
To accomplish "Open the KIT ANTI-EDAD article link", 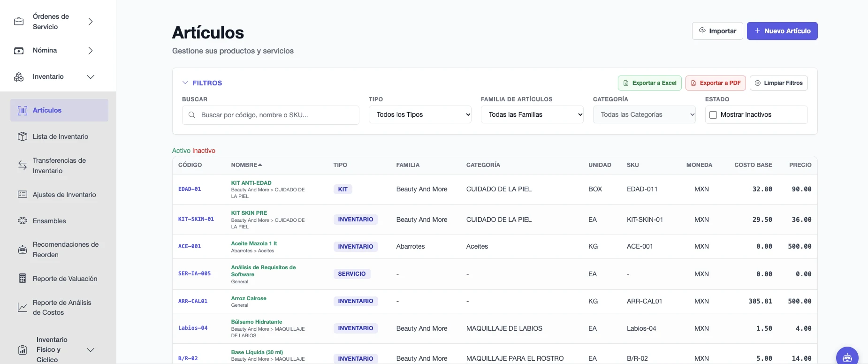I will tap(251, 183).
